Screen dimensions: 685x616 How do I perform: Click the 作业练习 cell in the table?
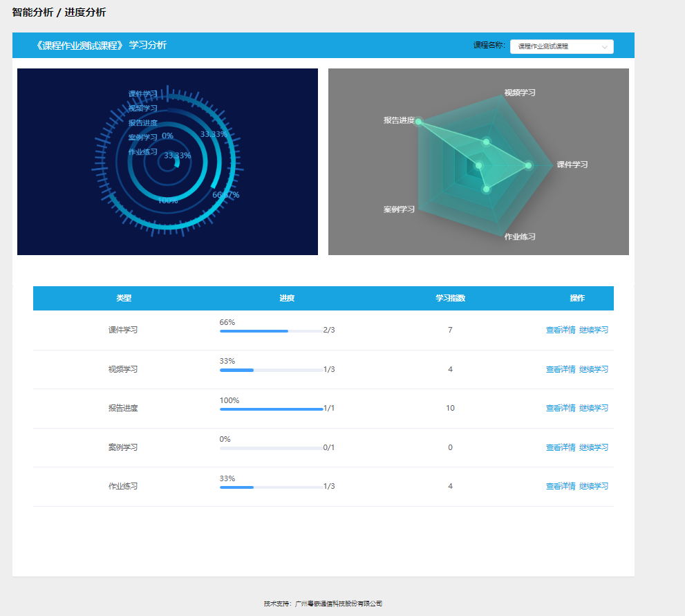pos(123,486)
